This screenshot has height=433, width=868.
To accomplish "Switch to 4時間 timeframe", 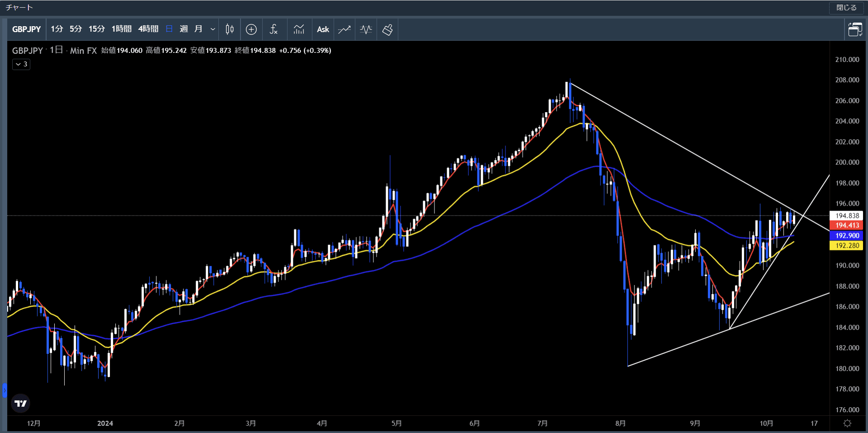I will click(x=148, y=29).
